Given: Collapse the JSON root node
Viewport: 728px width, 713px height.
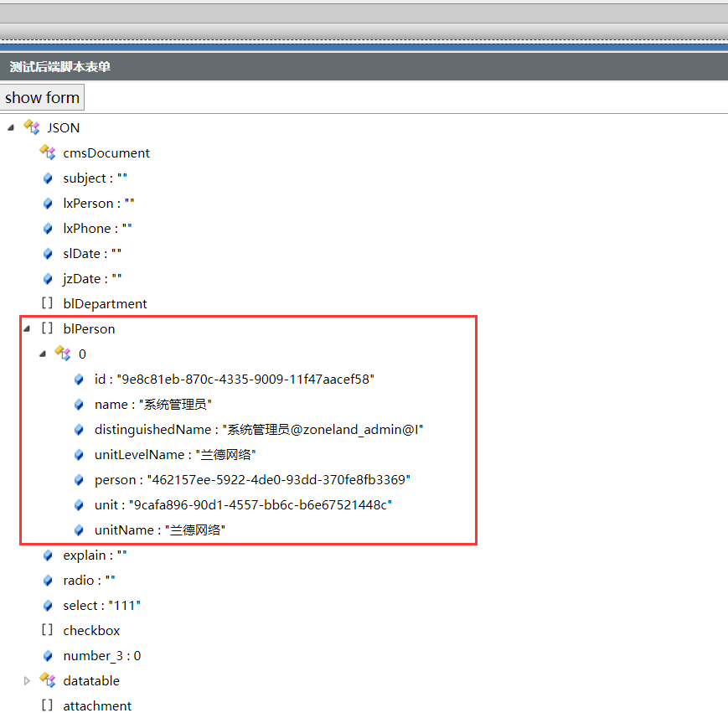Looking at the screenshot, I should 11,127.
